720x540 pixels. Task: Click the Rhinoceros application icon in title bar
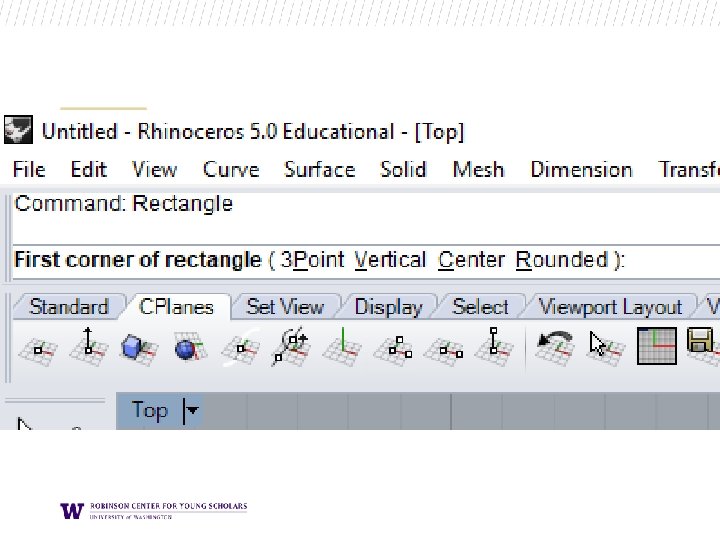(18, 130)
